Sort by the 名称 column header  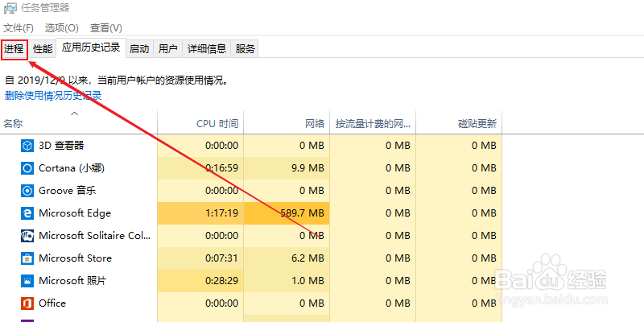tap(78, 122)
